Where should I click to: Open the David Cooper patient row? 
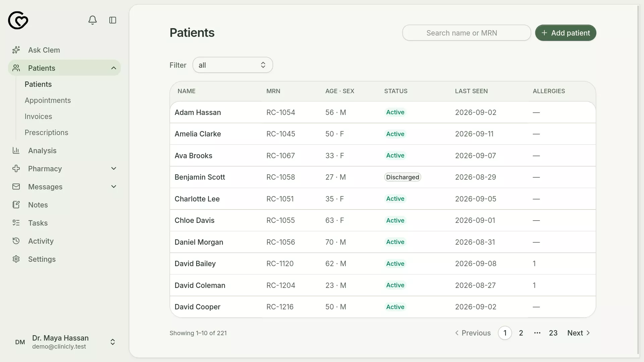tap(383, 307)
